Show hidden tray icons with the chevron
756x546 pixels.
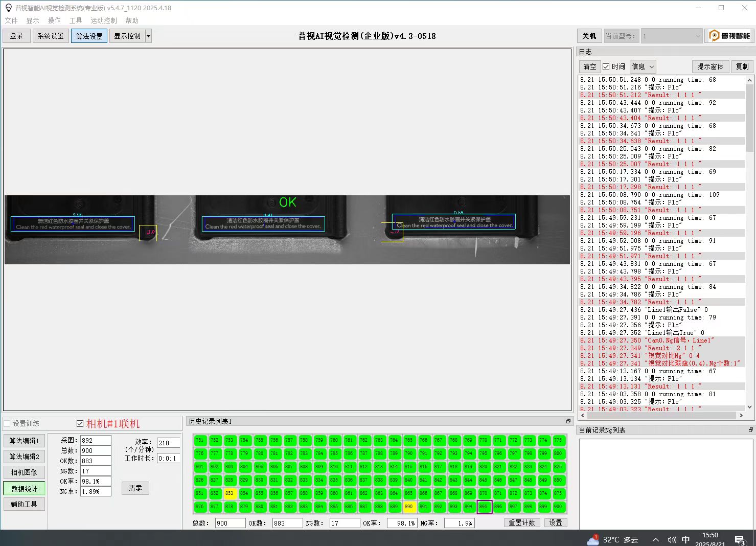[656, 540]
